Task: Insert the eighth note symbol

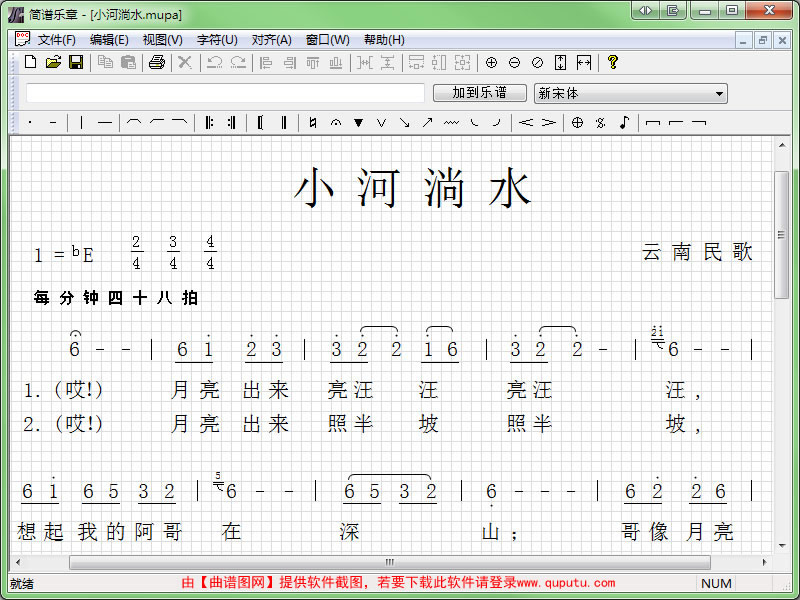Action: click(x=624, y=122)
